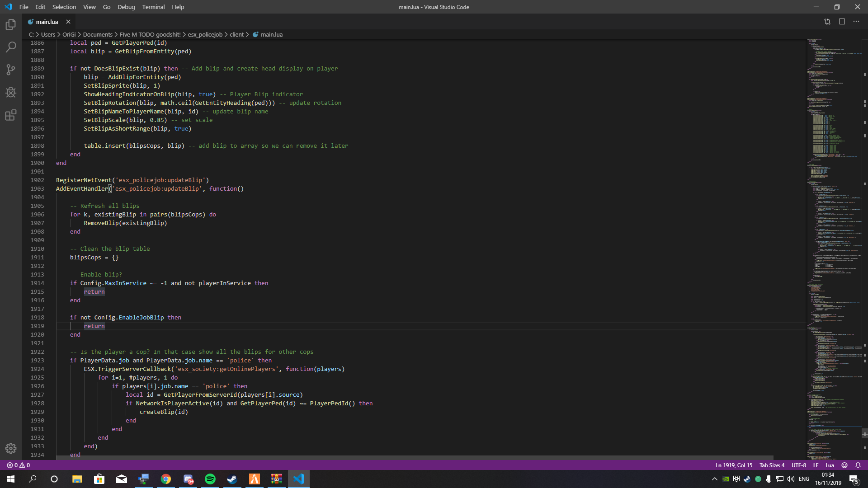Screen dimensions: 868x488
Task: Change indentation via Tab Size: 4
Action: pyautogui.click(x=772, y=465)
